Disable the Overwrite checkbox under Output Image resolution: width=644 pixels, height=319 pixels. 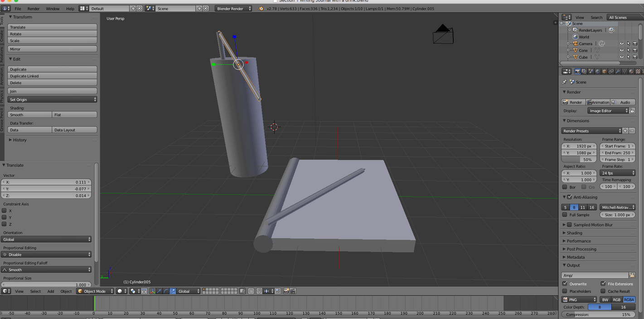tap(565, 284)
